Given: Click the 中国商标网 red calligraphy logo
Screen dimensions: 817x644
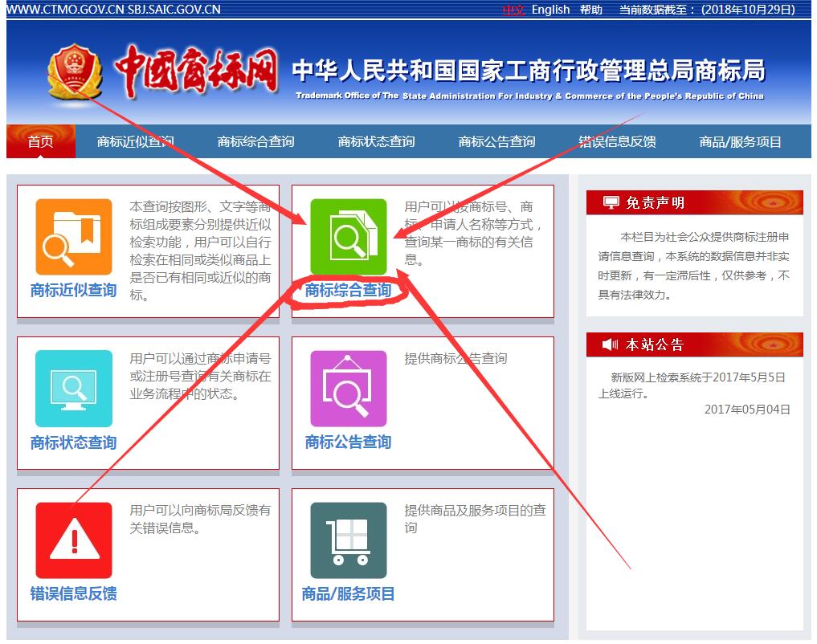Looking at the screenshot, I should pyautogui.click(x=197, y=71).
